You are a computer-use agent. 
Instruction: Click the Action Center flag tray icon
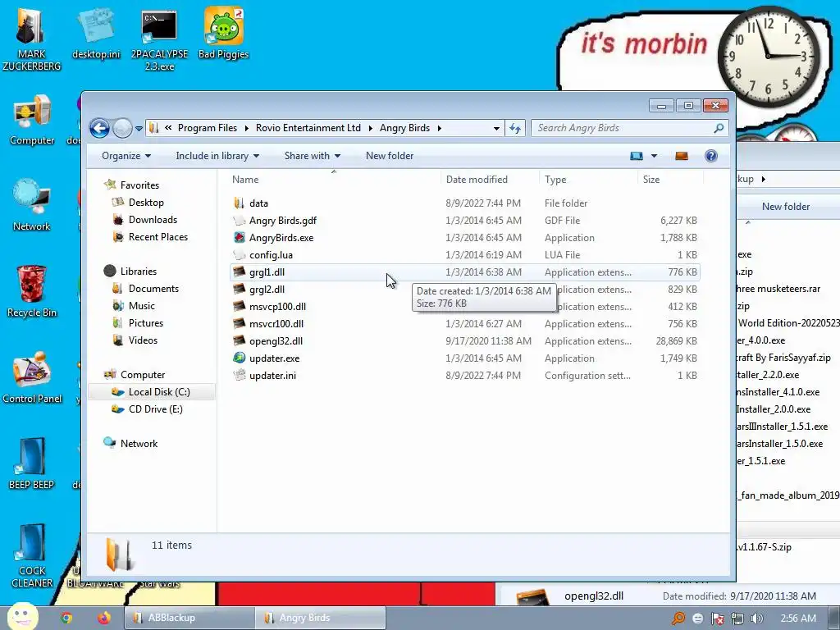click(717, 619)
